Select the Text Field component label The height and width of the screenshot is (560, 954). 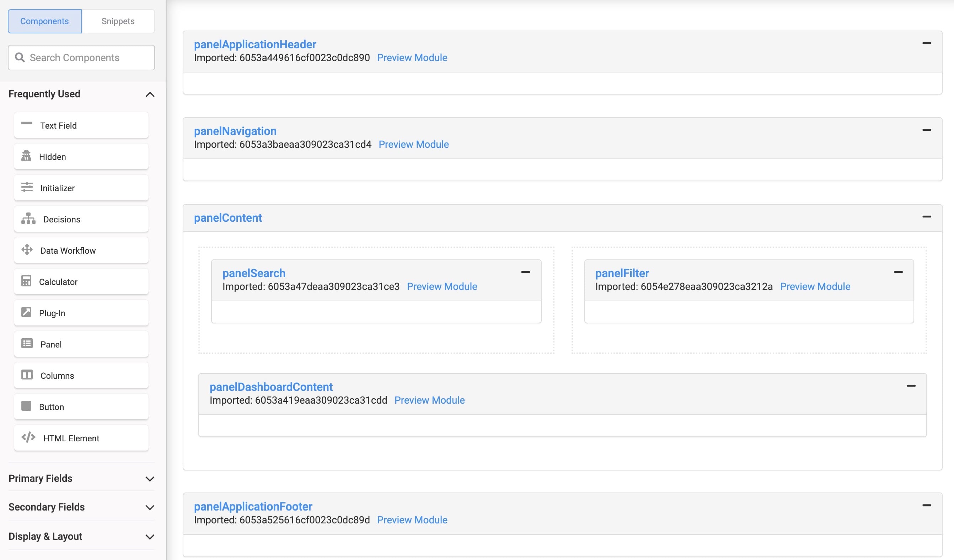(x=58, y=126)
